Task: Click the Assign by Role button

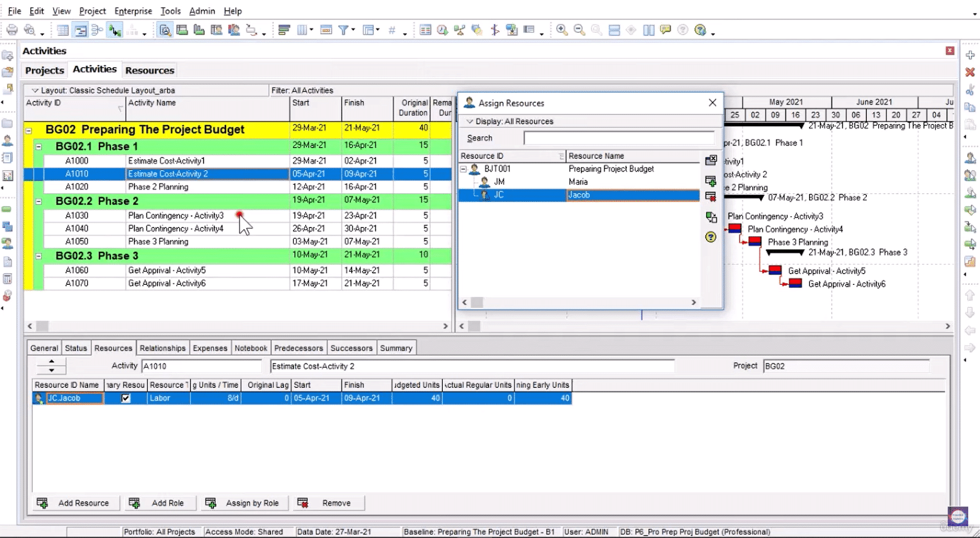Action: 245,503
